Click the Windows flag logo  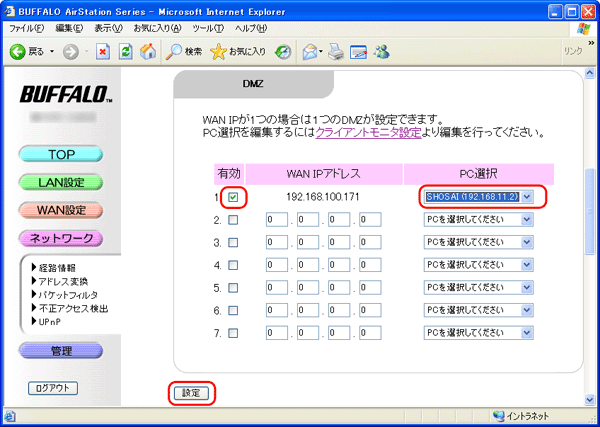[584, 29]
